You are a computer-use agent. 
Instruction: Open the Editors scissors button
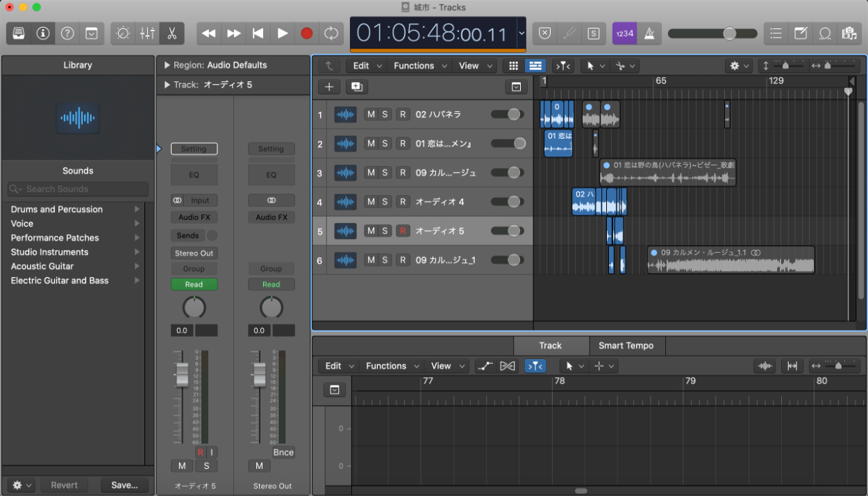[172, 33]
